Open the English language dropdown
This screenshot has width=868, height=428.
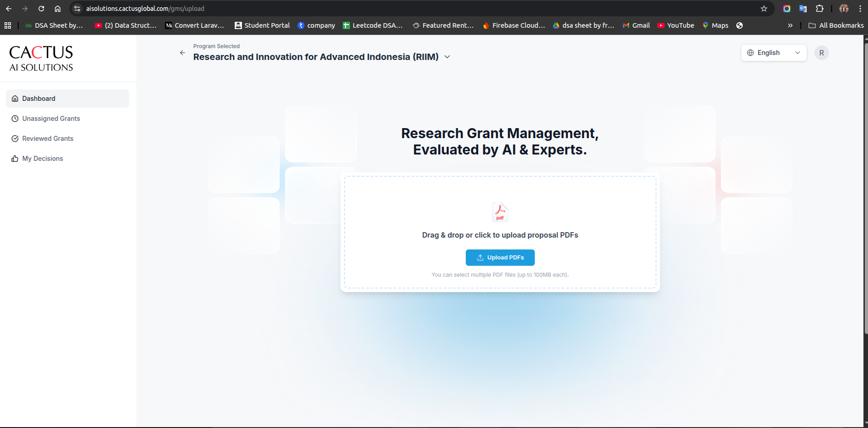(x=774, y=53)
